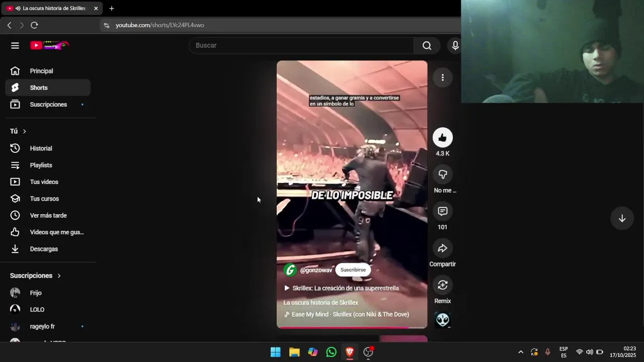Dislike the Short with thumbs down

pos(443,174)
